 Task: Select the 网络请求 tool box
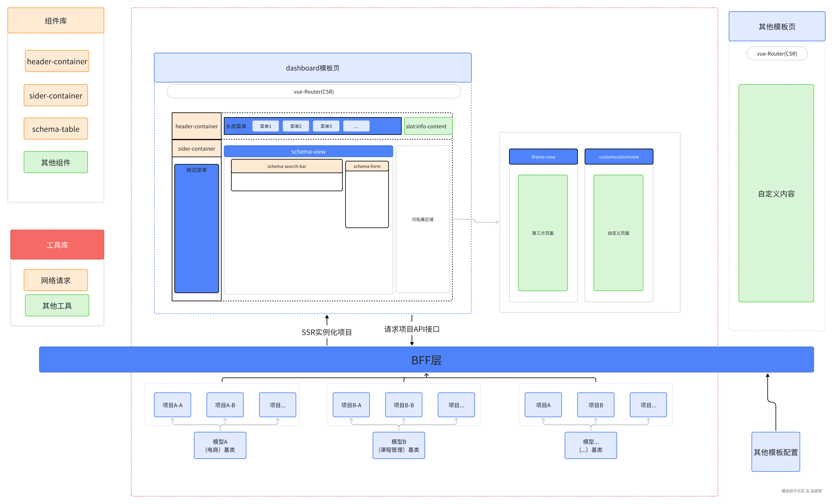56,280
